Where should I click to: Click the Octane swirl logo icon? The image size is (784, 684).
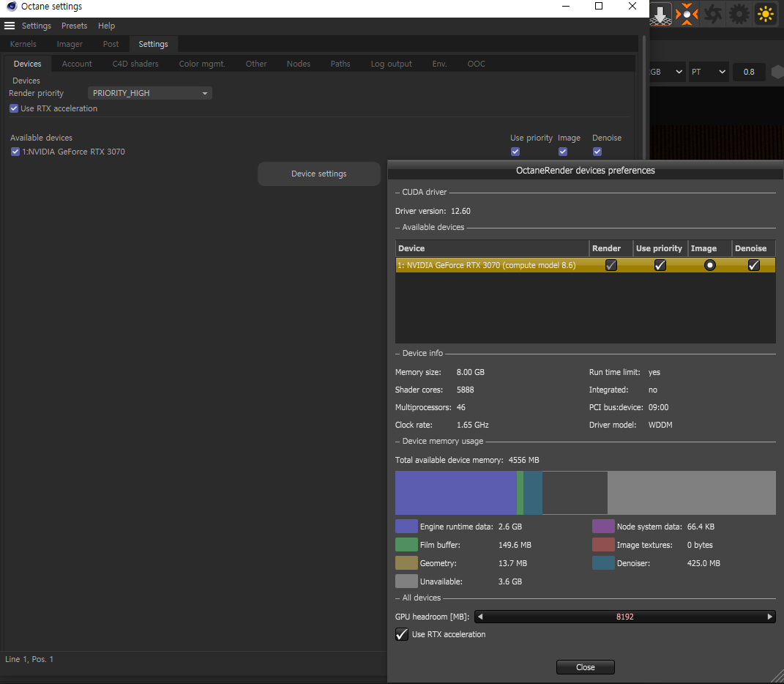pos(713,14)
